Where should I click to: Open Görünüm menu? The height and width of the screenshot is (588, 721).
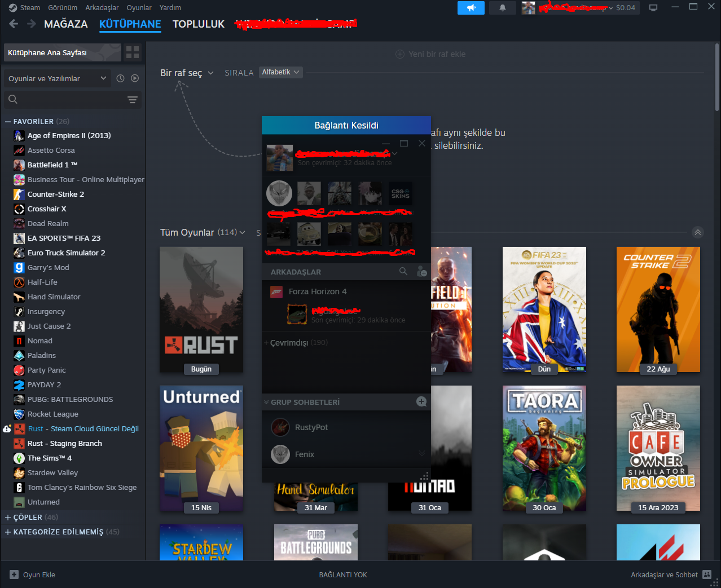click(63, 8)
